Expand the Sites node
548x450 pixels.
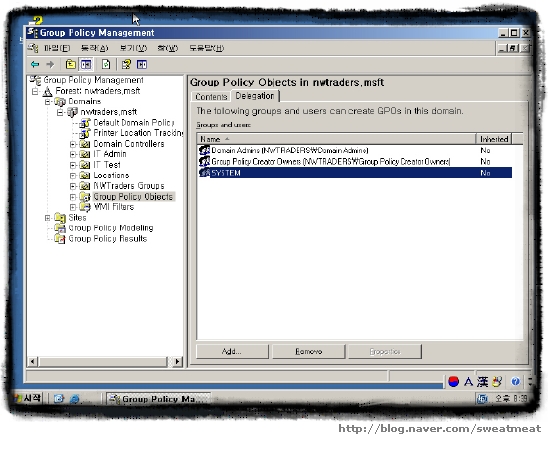click(x=48, y=218)
